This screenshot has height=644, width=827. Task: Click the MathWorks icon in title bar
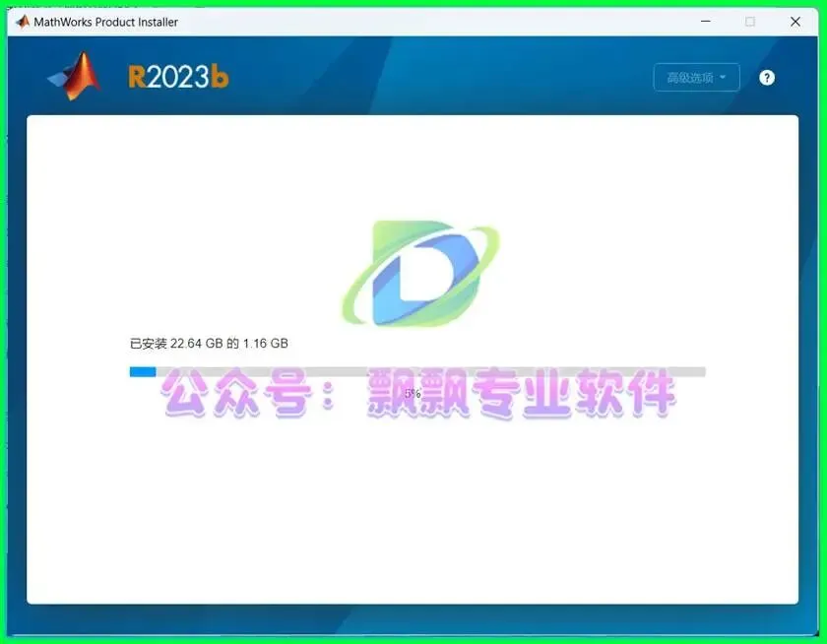click(x=23, y=22)
